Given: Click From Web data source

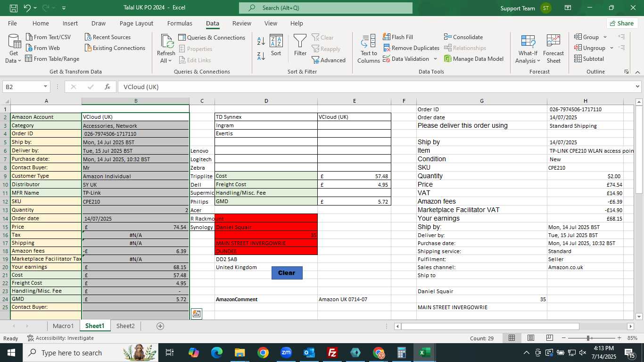Looking at the screenshot, I should 42,48.
